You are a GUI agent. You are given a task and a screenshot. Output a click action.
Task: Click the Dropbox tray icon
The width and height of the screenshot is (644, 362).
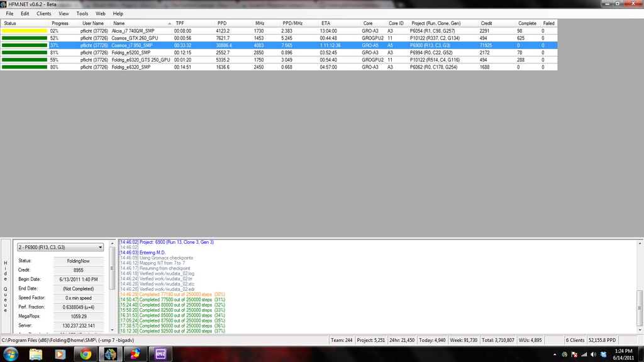[603, 354]
